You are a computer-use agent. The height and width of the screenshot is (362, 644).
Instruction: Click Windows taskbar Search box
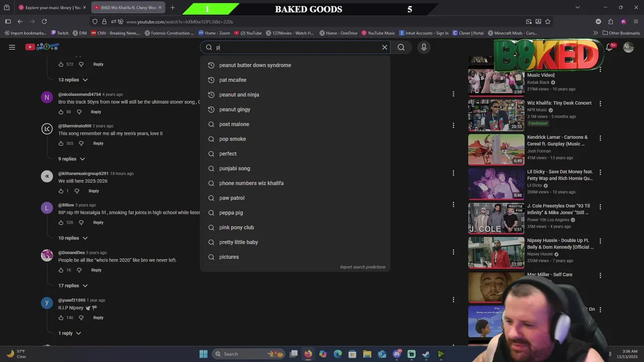(x=249, y=354)
